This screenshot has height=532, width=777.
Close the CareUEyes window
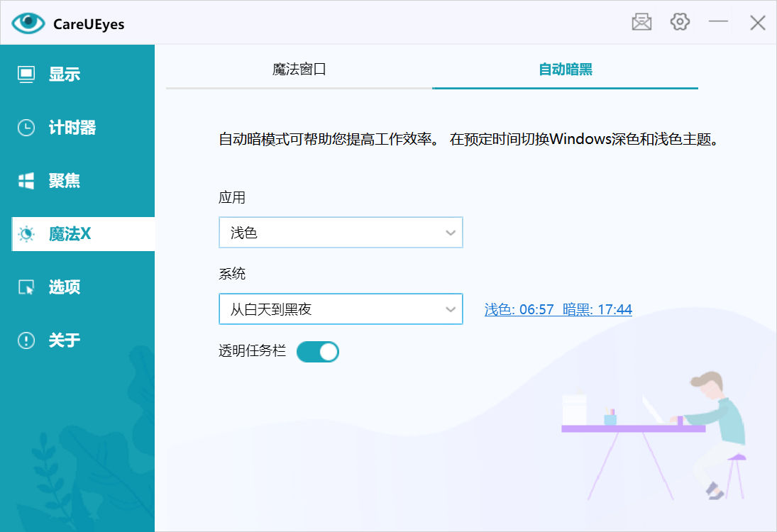pyautogui.click(x=756, y=22)
